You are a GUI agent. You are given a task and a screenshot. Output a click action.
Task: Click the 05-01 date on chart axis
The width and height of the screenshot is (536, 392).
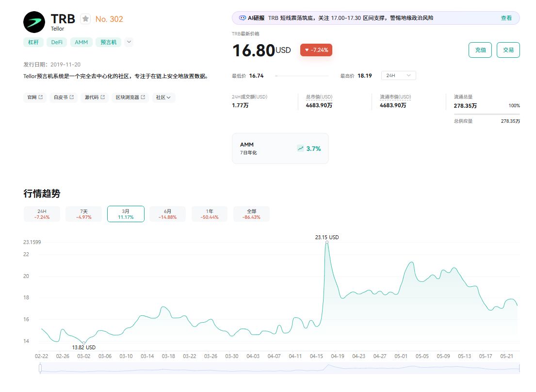(x=401, y=356)
